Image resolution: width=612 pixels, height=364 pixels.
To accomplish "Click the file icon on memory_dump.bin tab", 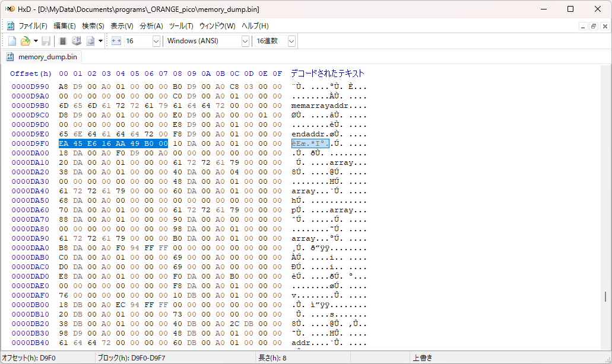I will click(x=11, y=57).
